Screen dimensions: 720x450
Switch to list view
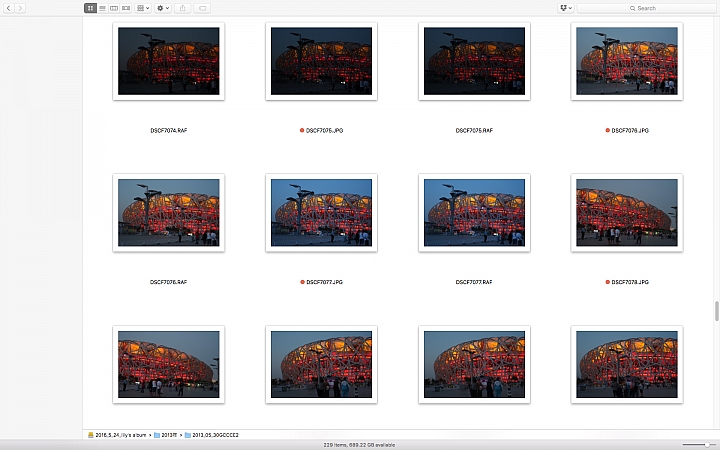(x=102, y=8)
